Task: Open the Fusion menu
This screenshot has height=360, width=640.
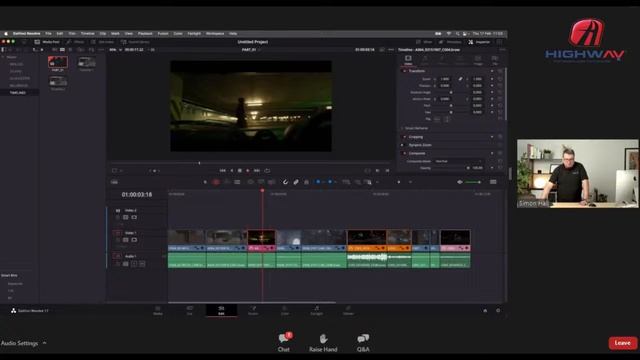Action: [x=163, y=33]
